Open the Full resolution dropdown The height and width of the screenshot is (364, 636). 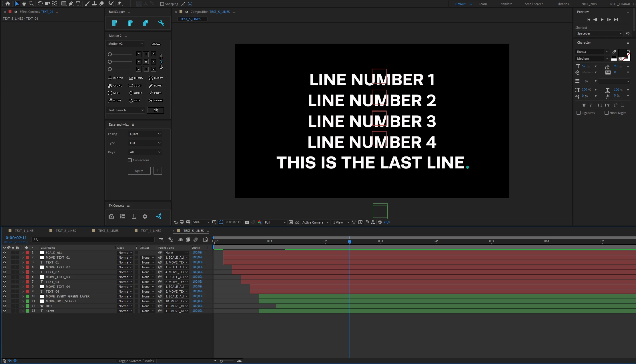pos(275,222)
